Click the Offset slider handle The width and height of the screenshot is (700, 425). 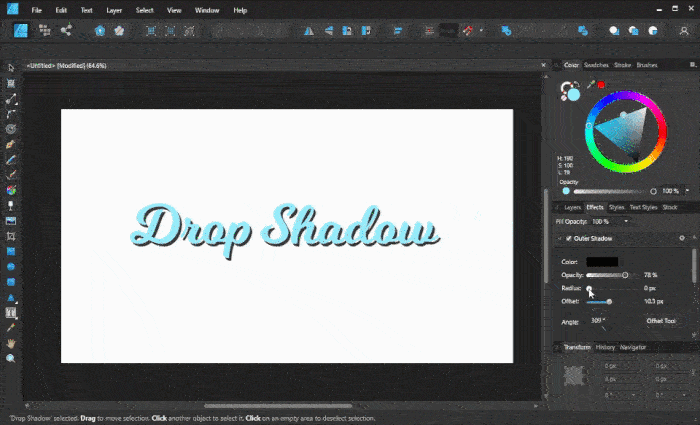pos(609,302)
